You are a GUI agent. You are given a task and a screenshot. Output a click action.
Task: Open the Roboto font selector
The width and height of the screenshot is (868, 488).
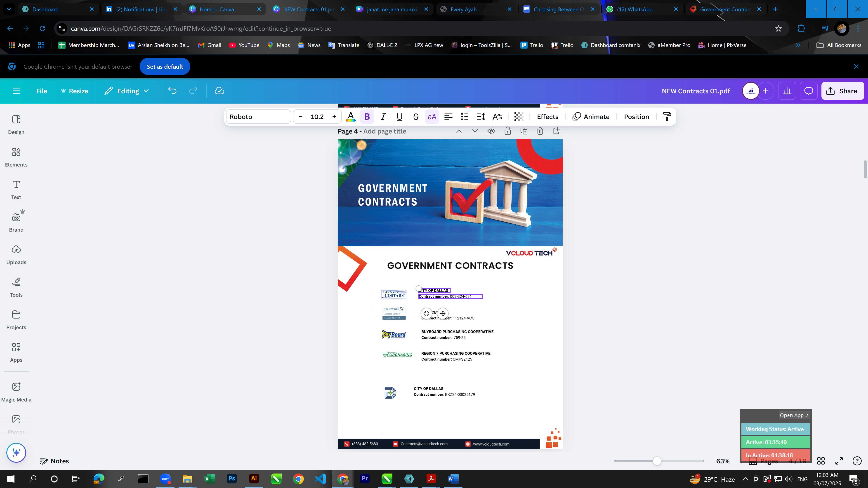point(258,117)
